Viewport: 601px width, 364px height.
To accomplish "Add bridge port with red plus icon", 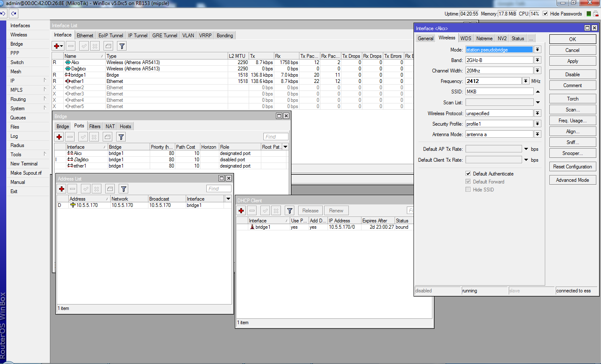I will point(59,137).
